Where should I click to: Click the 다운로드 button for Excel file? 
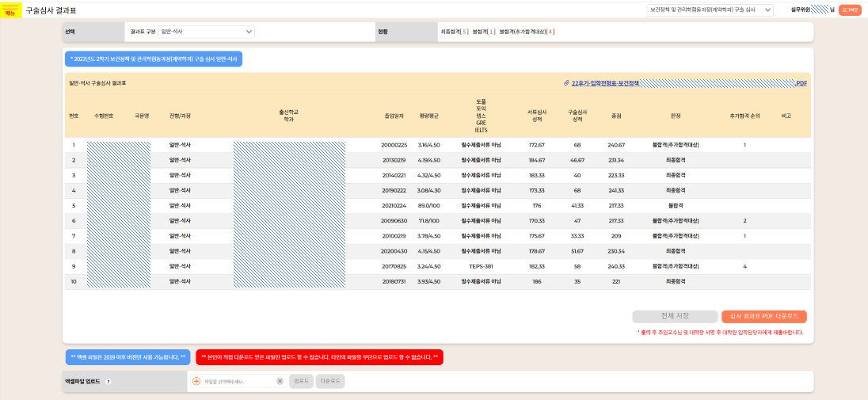(x=330, y=381)
